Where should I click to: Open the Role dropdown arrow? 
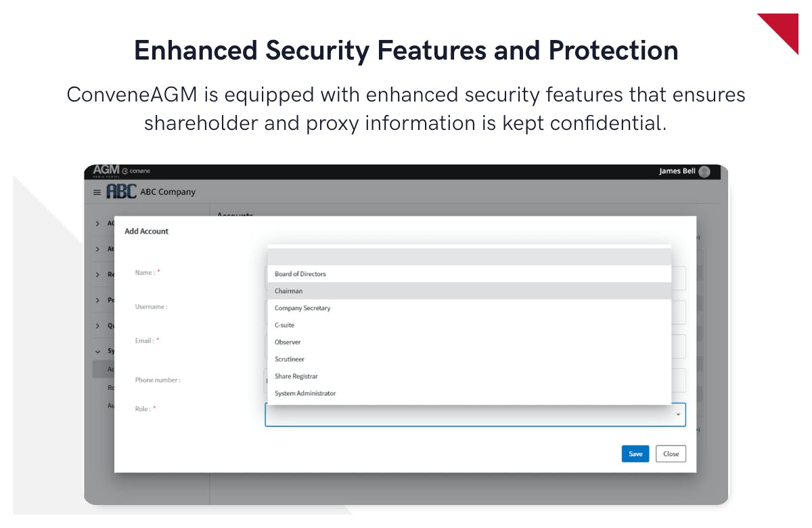(x=678, y=415)
